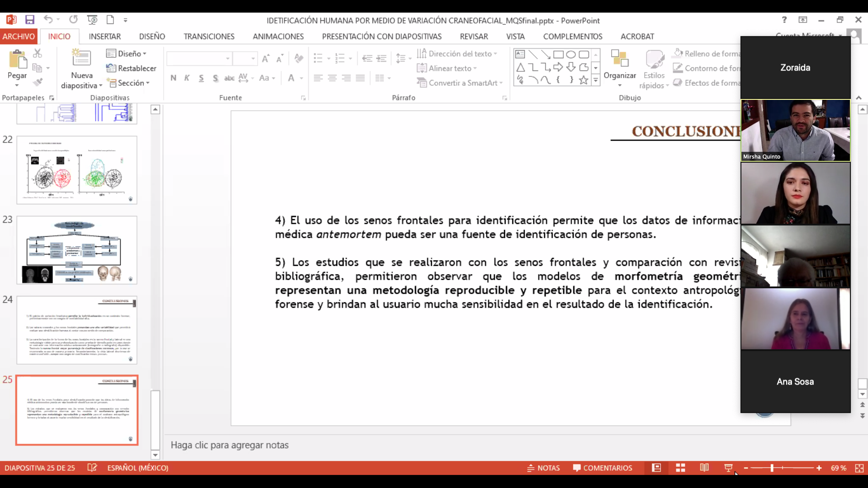Decrease font size with small A icon
This screenshot has height=488, width=868.
pyautogui.click(x=280, y=58)
